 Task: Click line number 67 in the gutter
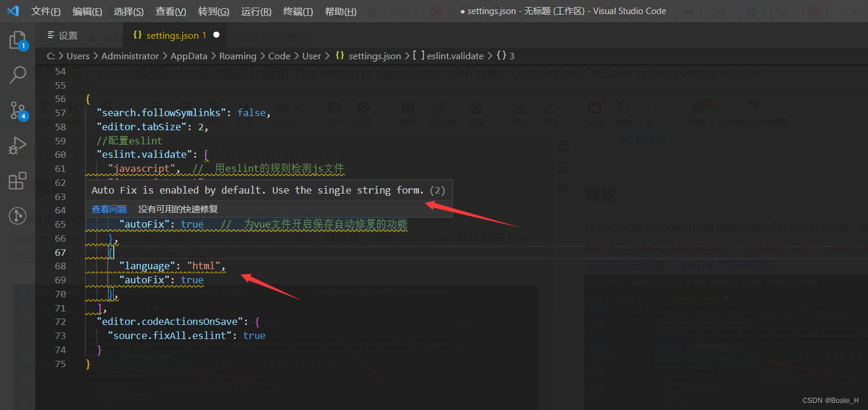coord(60,252)
